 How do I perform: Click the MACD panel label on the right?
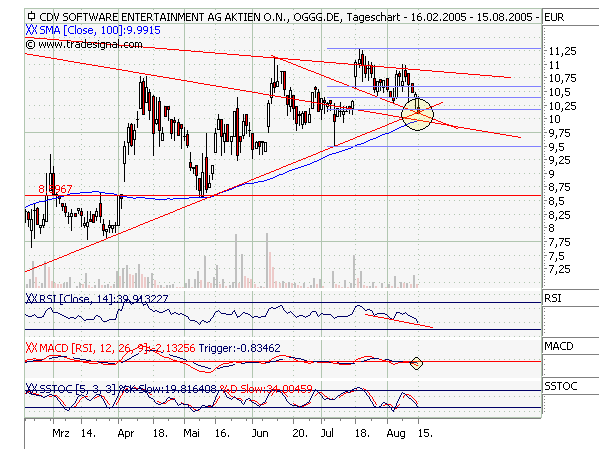[559, 346]
